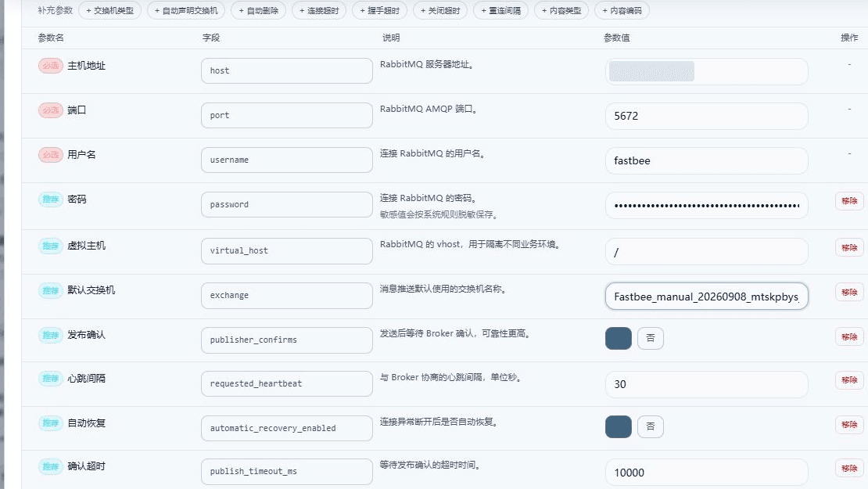Add the 自动声明交换机 supplementary parameter
Screen dimensions: 868x489
tap(186, 10)
